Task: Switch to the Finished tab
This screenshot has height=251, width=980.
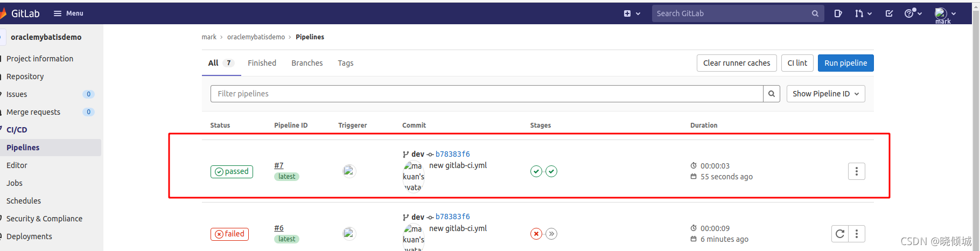Action: click(x=262, y=63)
